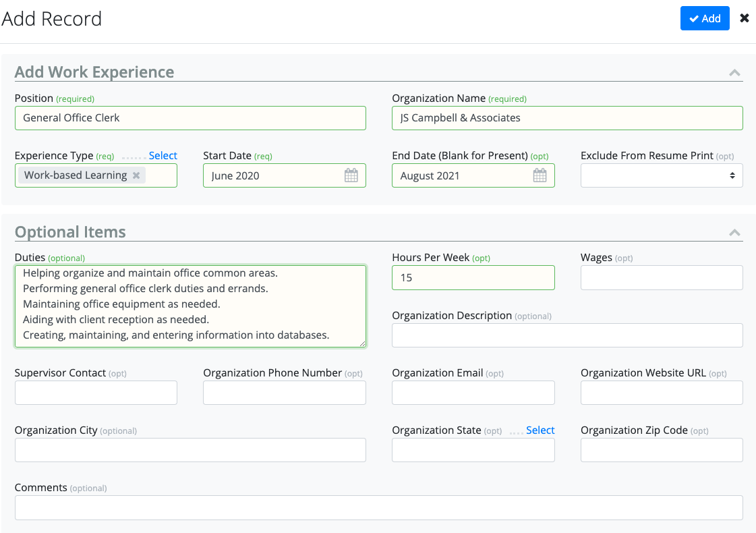The image size is (756, 533).
Task: Click the Duties textarea resize handle
Action: pyautogui.click(x=362, y=343)
